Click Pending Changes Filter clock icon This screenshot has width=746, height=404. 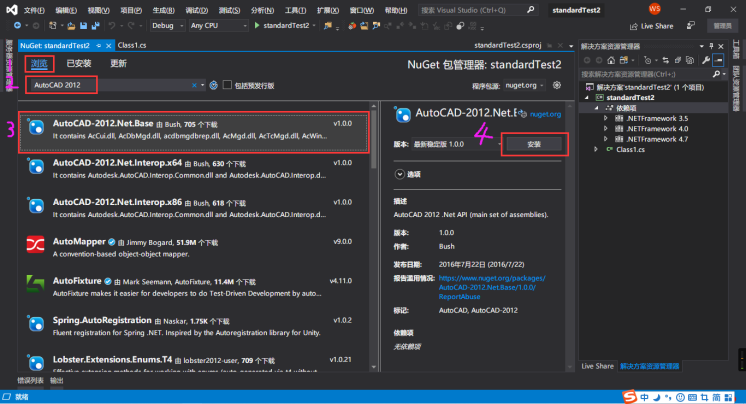647,60
